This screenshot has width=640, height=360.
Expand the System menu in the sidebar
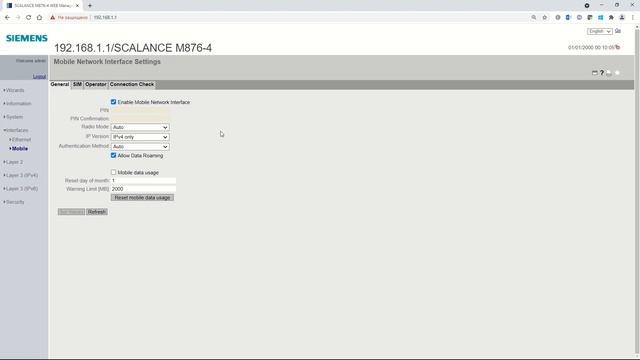[13, 117]
